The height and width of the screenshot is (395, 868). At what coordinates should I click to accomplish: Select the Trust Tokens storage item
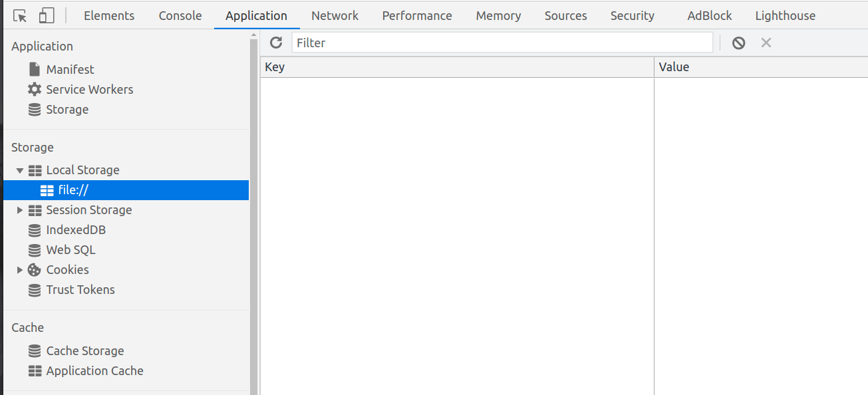[80, 289]
